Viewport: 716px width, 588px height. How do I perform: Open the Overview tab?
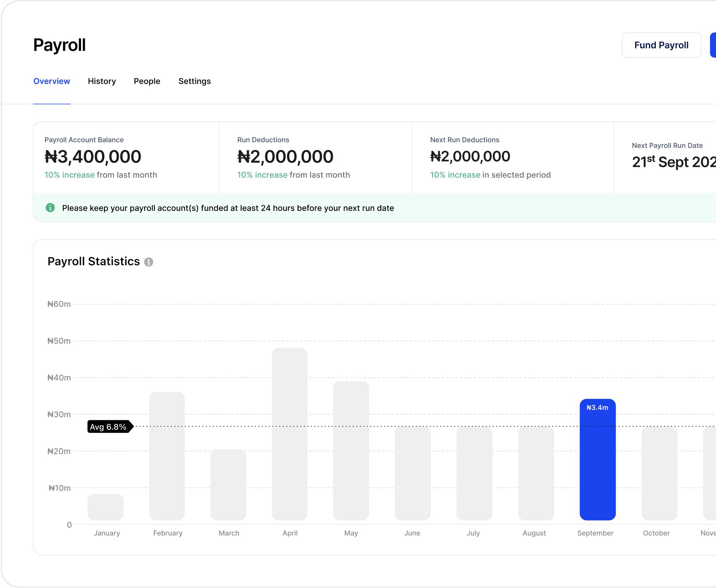(x=52, y=81)
